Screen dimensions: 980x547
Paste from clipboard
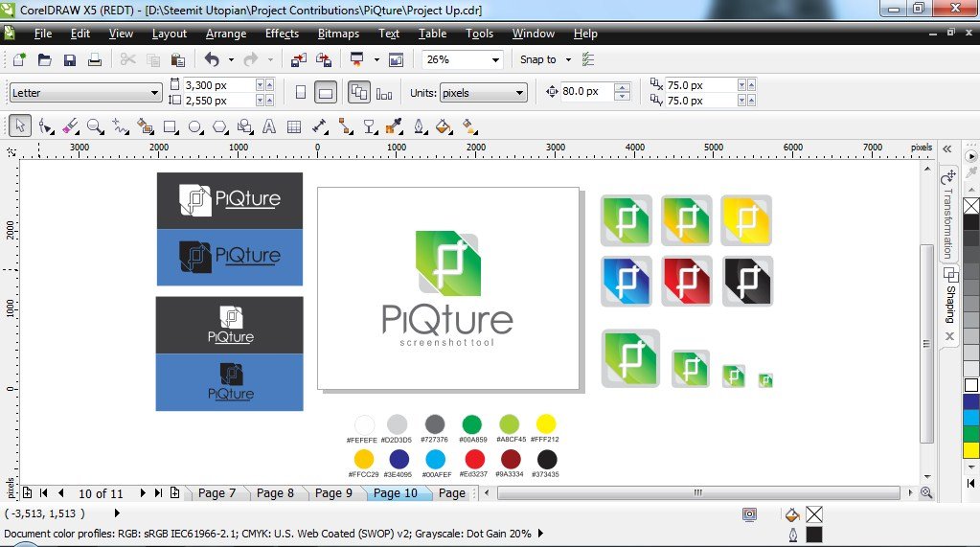coord(178,59)
